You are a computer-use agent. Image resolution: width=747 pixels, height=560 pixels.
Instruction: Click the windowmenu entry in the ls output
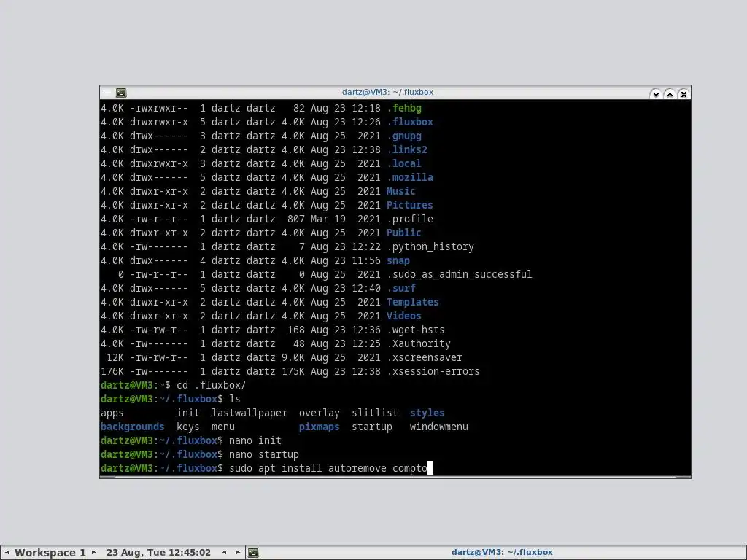(x=438, y=427)
